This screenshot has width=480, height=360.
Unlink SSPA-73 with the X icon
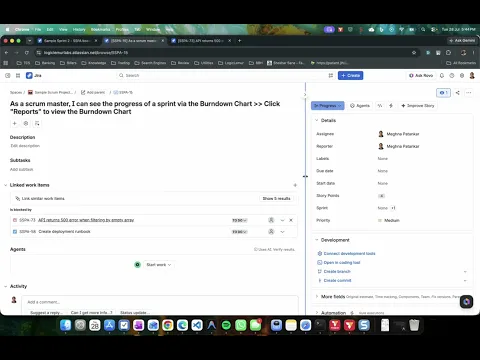pos(291,220)
